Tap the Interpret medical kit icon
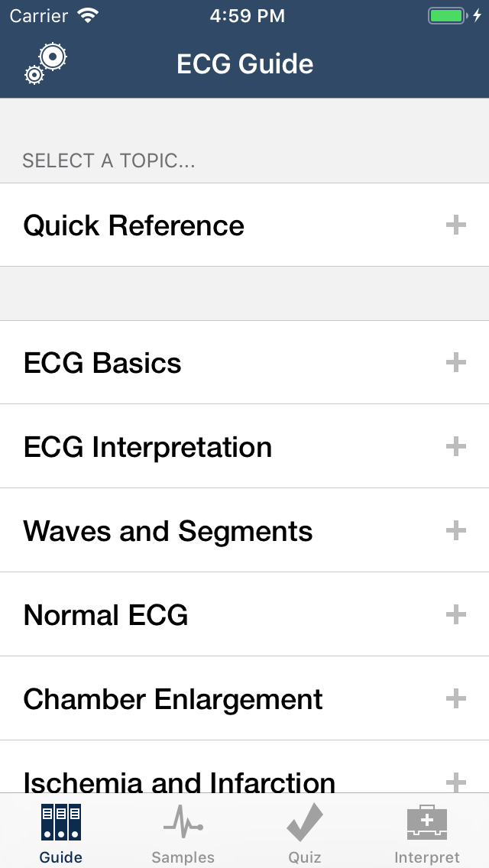The width and height of the screenshot is (489, 868). tap(427, 824)
